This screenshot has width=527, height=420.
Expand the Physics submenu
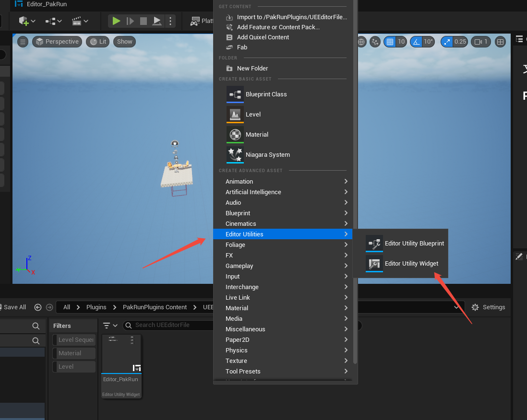pyautogui.click(x=283, y=350)
